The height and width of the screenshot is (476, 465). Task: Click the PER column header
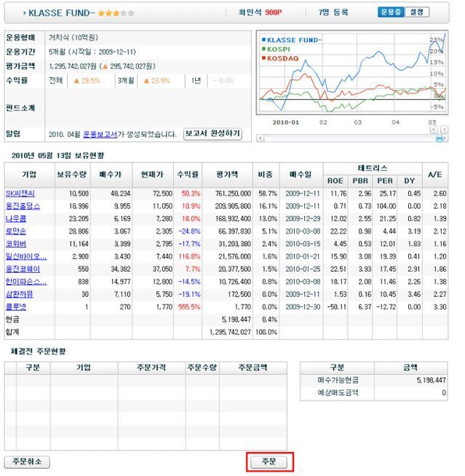point(384,181)
